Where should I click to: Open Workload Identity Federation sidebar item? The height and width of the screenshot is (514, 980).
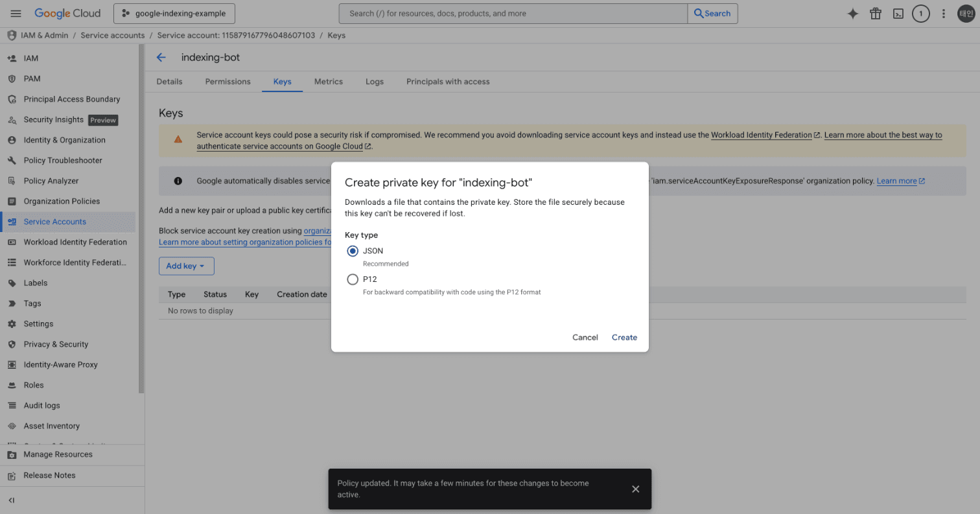(68, 242)
